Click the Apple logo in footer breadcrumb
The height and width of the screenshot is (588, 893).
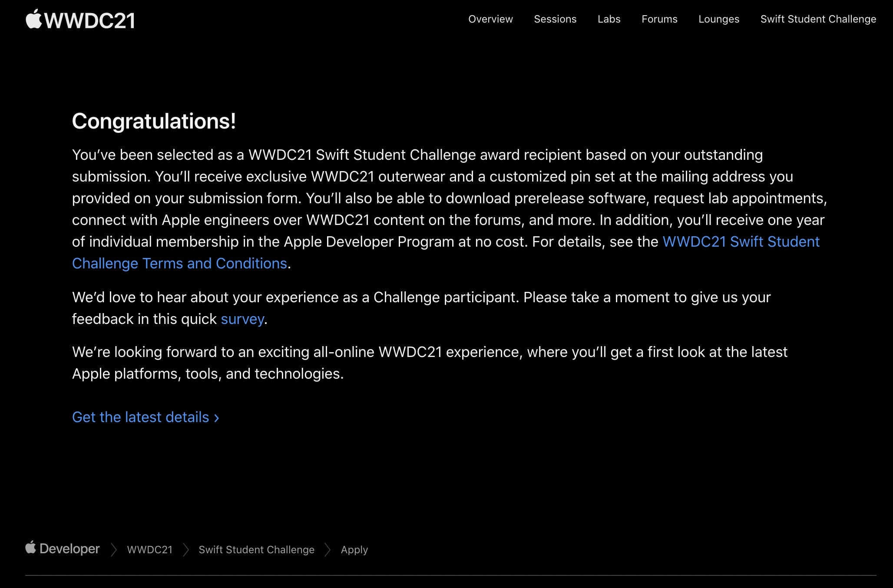pyautogui.click(x=30, y=547)
